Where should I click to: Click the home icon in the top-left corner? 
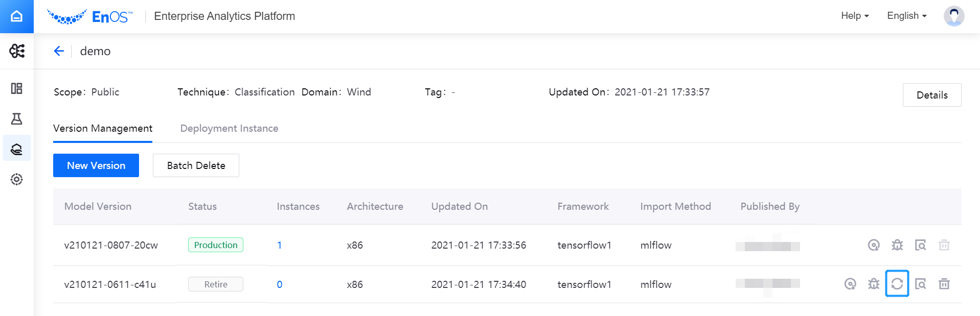click(16, 16)
